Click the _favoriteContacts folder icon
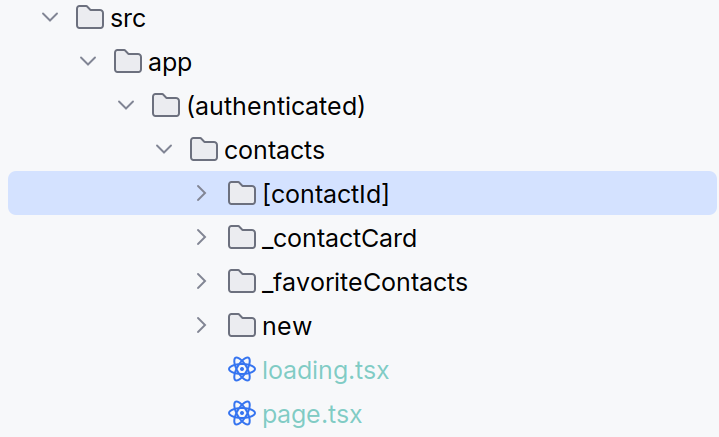719x437 pixels. (x=242, y=282)
